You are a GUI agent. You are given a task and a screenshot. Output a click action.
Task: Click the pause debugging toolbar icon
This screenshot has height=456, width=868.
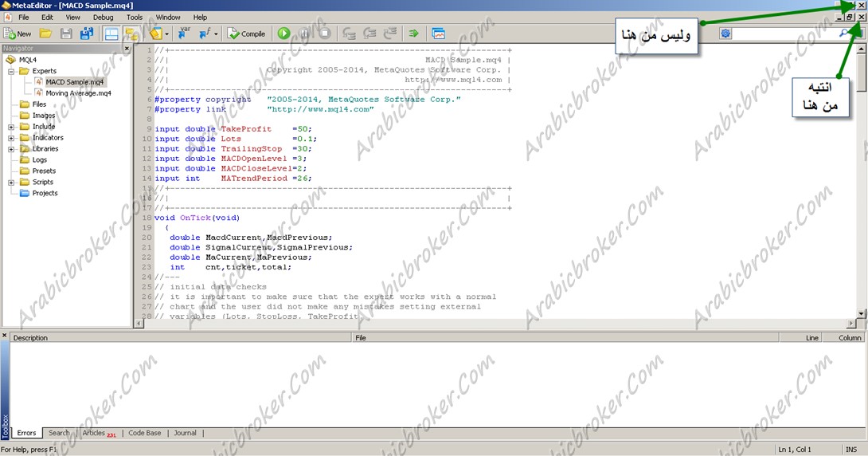pyautogui.click(x=304, y=33)
